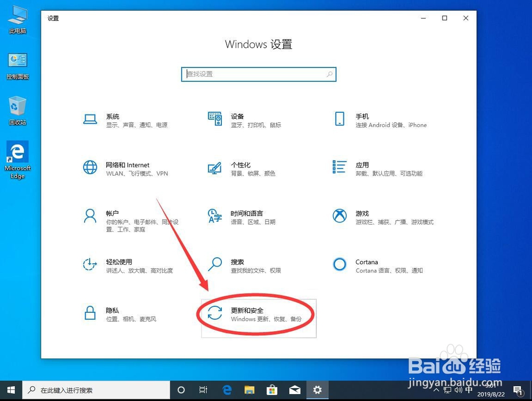Open the 轻松使用 (Ease of Access) icon

pyautogui.click(x=90, y=265)
